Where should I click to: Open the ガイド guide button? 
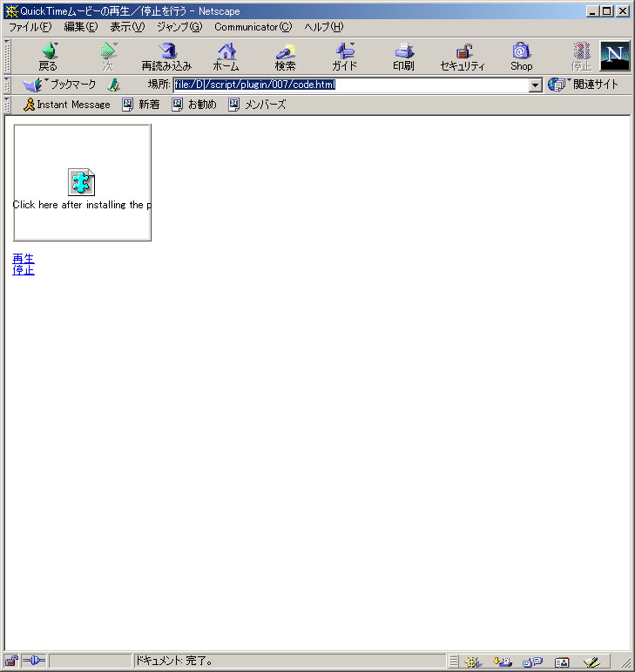tap(344, 57)
